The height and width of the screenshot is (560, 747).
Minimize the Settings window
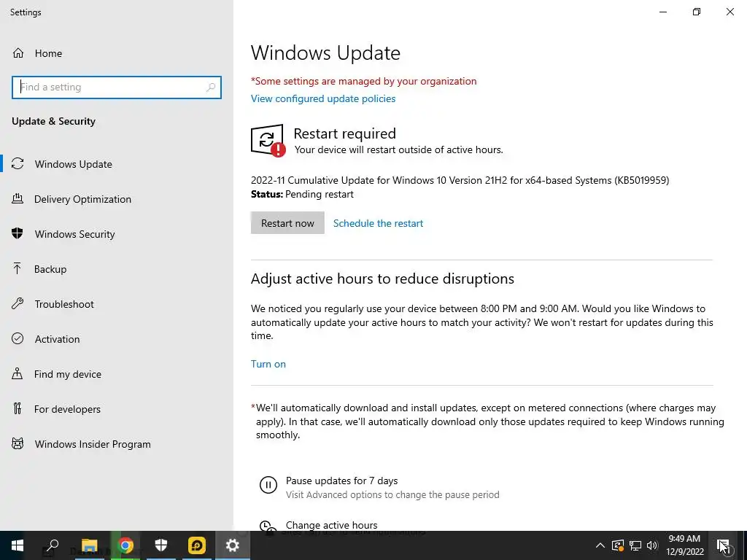pos(662,12)
